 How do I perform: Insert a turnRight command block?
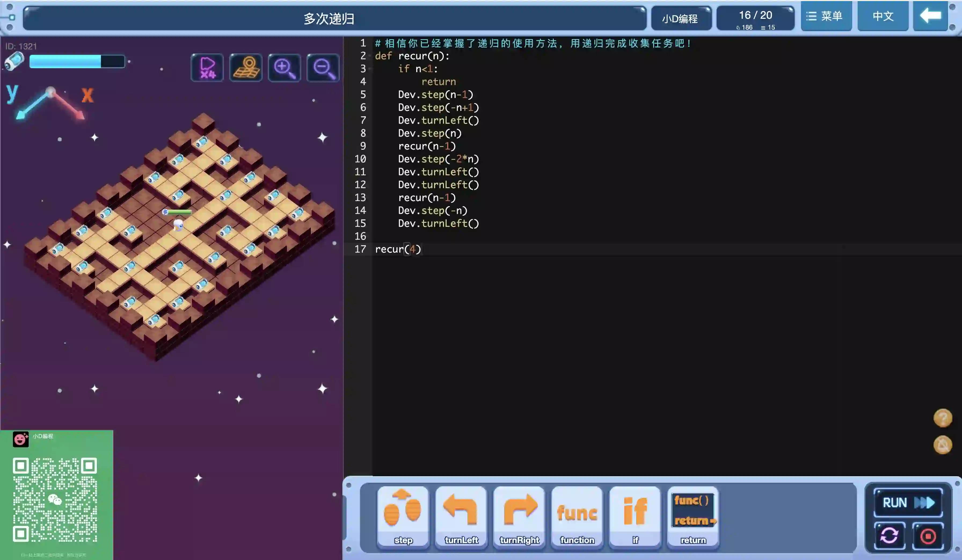click(x=519, y=516)
